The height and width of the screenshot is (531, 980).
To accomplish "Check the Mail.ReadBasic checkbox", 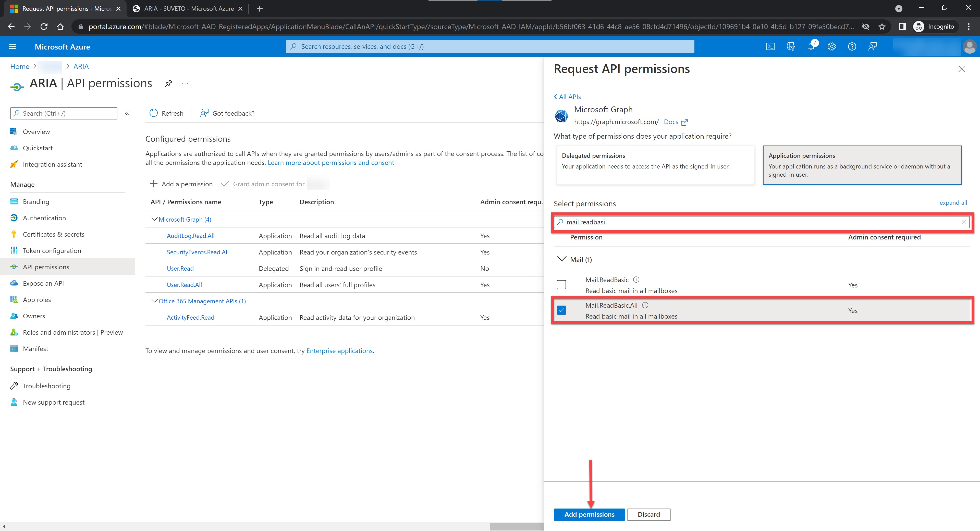I will pos(561,285).
